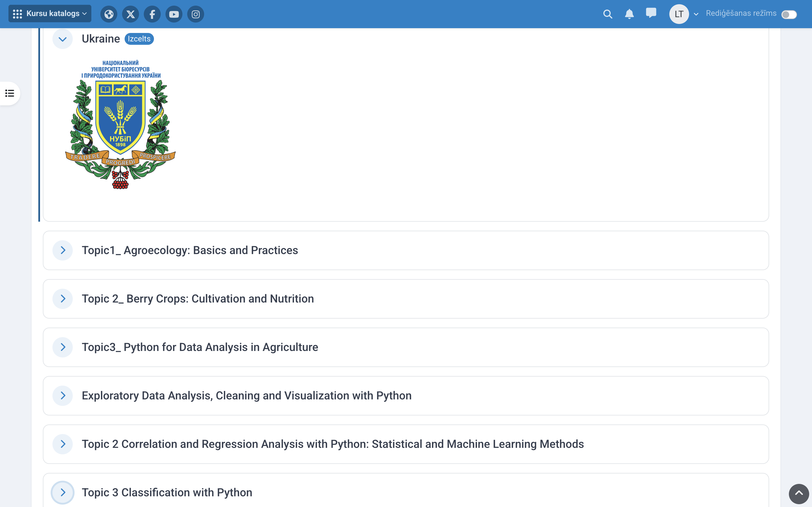The width and height of the screenshot is (812, 507).
Task: Expand Topic1_ Agroecology section
Action: coord(62,250)
